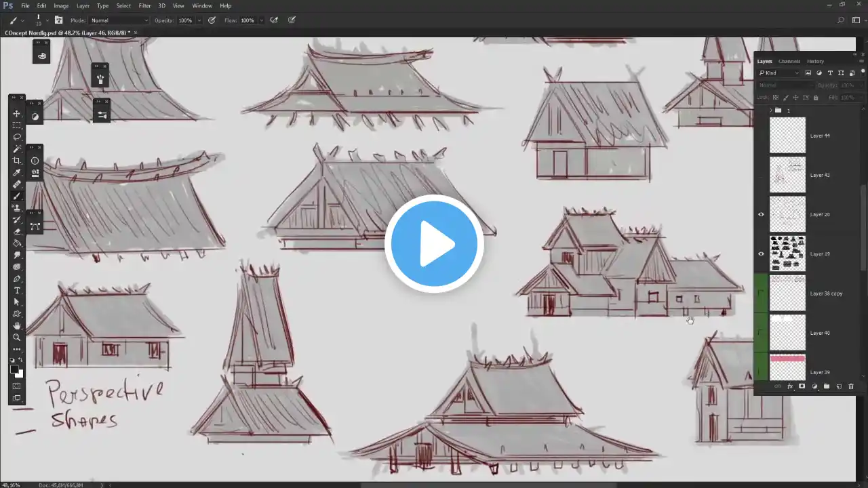The image size is (868, 488).
Task: Add a layer mask to the selected layer
Action: [802, 386]
